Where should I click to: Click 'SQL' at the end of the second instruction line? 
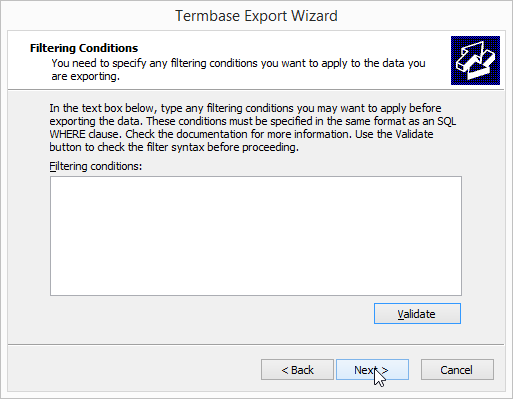coord(447,121)
